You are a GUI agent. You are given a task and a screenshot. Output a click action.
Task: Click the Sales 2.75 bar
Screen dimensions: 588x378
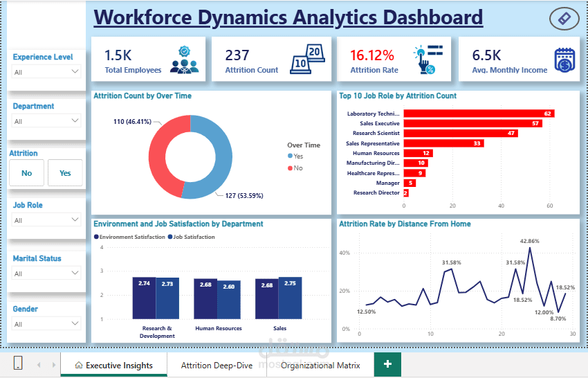(290, 298)
